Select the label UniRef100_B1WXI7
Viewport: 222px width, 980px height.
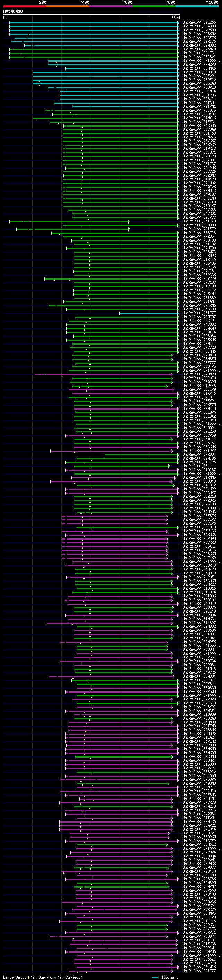point(199,149)
